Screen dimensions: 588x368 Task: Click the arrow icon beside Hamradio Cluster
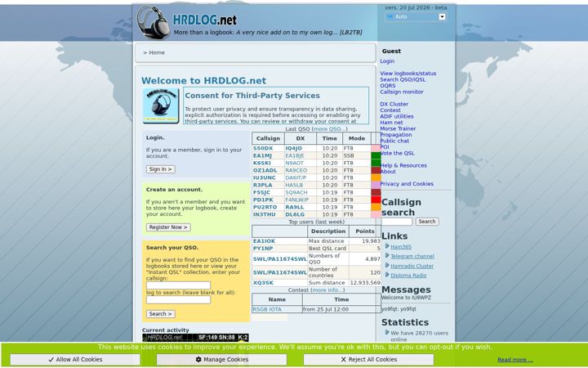(387, 265)
